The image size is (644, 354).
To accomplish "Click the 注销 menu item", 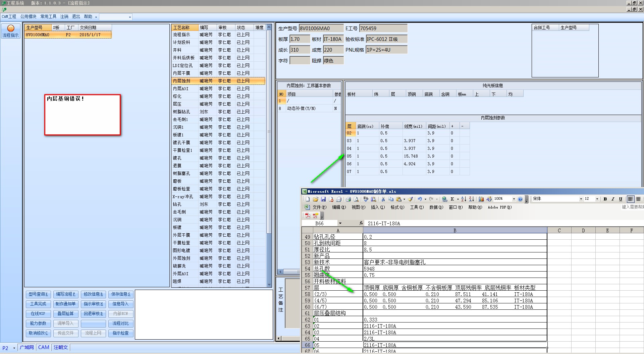I will [64, 17].
